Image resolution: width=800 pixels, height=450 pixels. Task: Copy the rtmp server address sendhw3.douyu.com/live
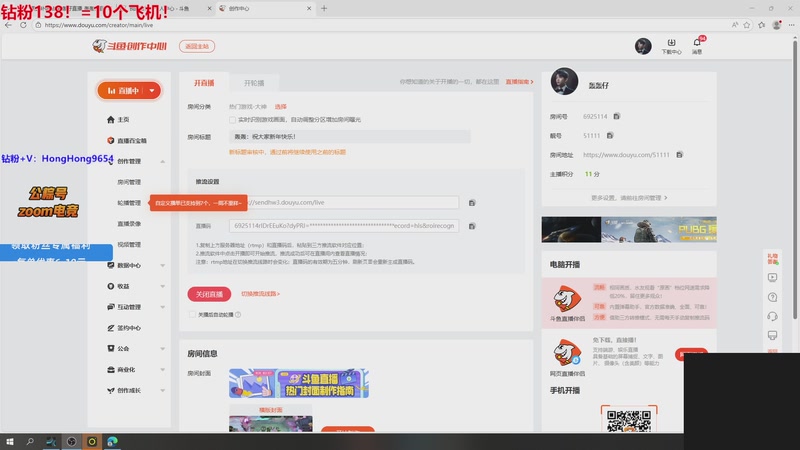click(472, 203)
